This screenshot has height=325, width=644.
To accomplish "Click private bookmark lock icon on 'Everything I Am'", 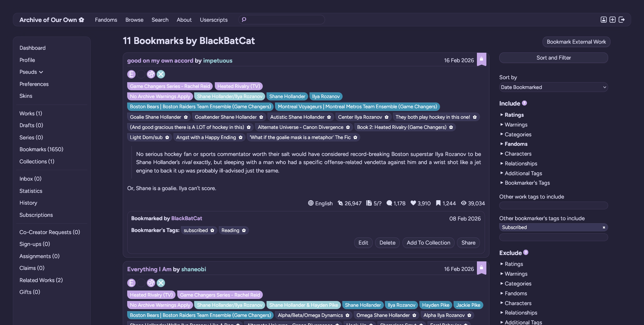I will coord(481,268).
